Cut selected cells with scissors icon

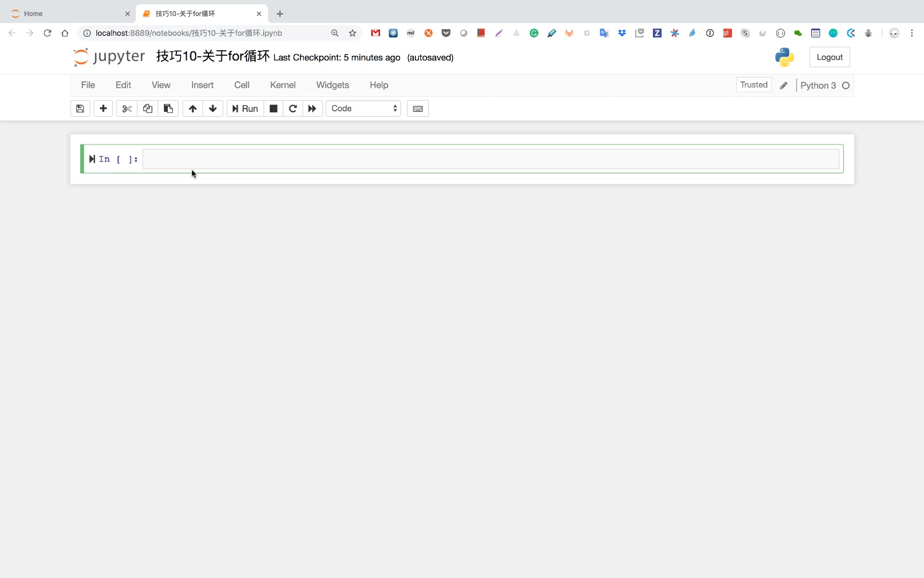click(x=127, y=109)
